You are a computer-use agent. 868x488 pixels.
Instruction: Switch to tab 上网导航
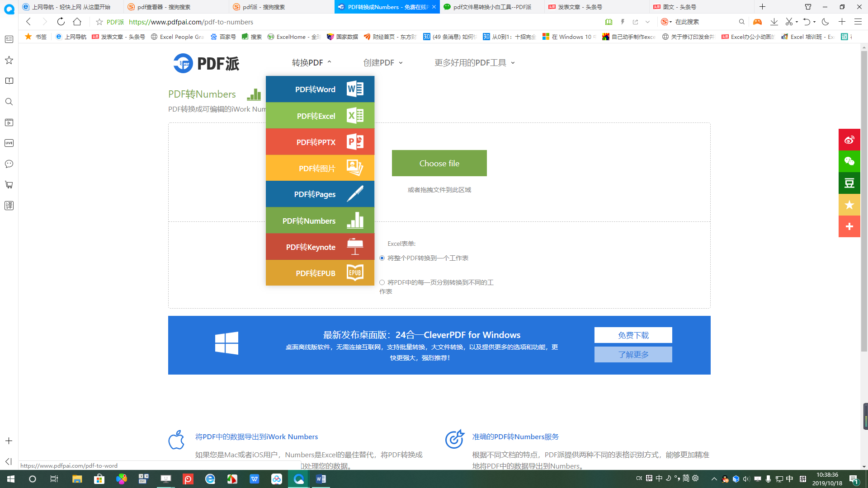point(71,7)
